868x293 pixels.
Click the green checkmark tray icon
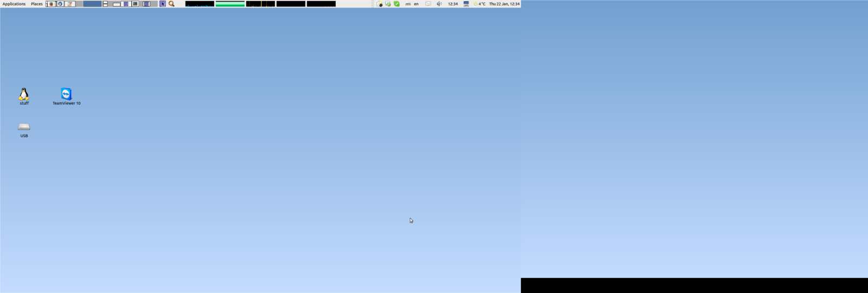[x=397, y=4]
